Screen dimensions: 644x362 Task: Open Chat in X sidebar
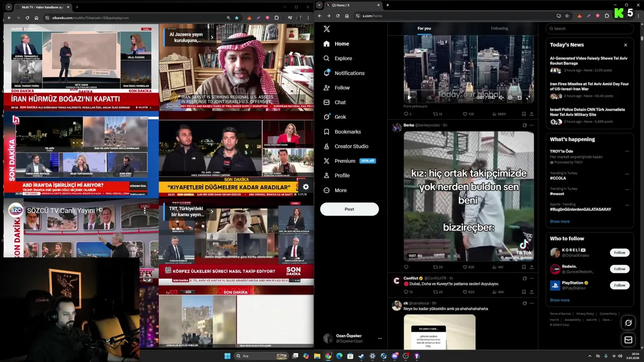335,102
